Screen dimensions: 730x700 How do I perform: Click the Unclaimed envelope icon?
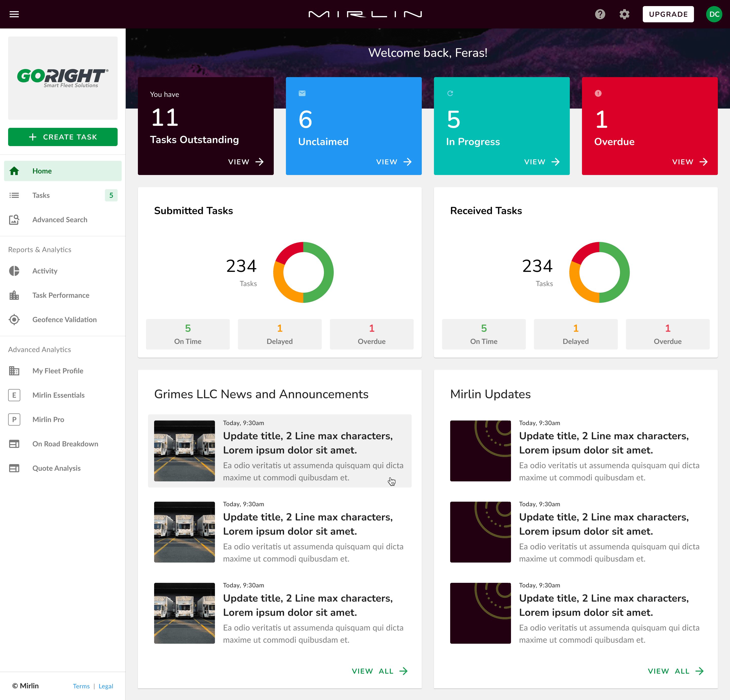(x=302, y=93)
